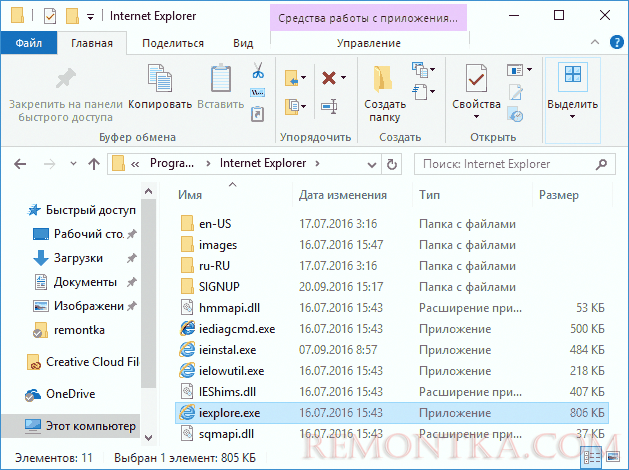Viewport: 629px width, 470px height.
Task: Click the New folder quick-access icon in title bar
Action: click(x=72, y=16)
